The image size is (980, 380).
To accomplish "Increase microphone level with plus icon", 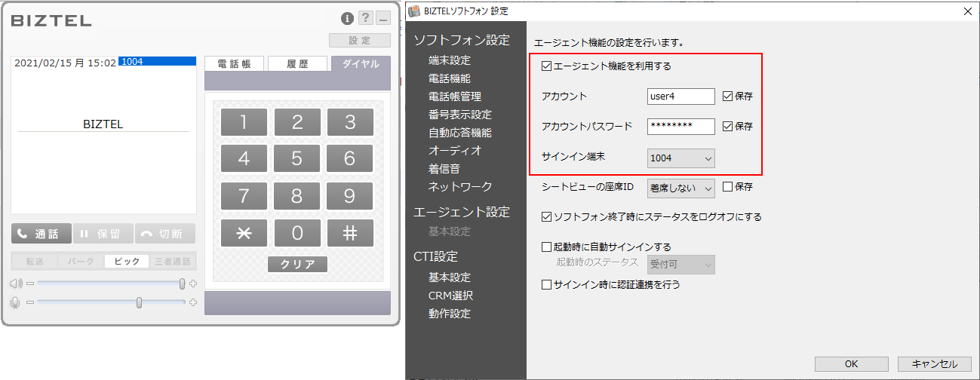I will (x=193, y=302).
